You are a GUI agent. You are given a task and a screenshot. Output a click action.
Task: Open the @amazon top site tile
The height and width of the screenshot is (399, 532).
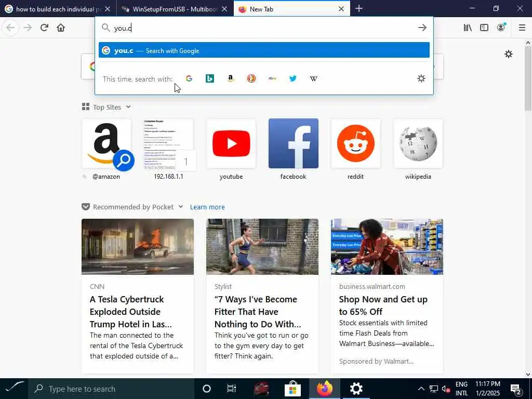pyautogui.click(x=106, y=144)
